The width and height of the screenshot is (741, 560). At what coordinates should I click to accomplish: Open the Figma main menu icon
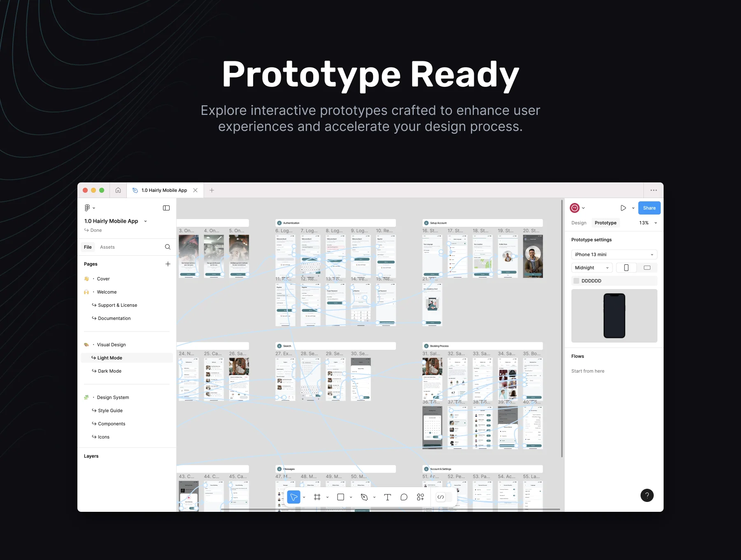click(87, 208)
